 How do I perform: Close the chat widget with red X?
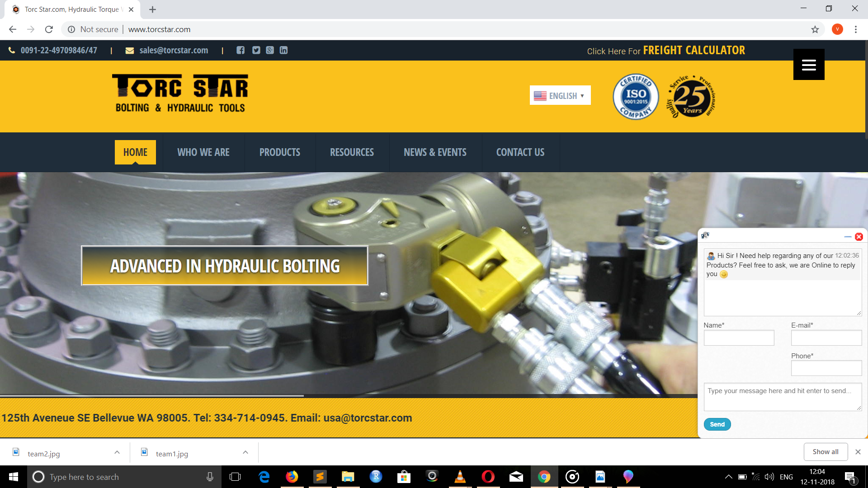click(859, 237)
